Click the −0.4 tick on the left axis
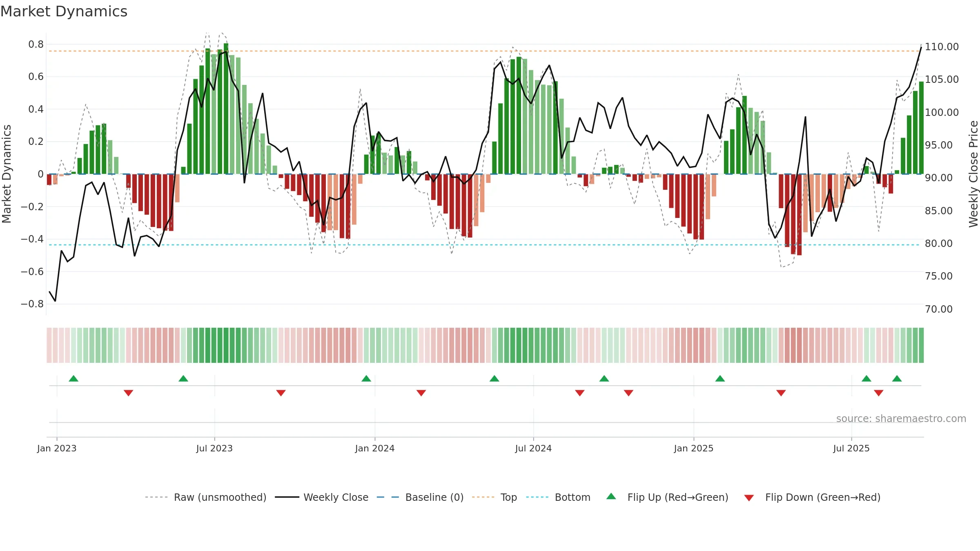 (32, 239)
